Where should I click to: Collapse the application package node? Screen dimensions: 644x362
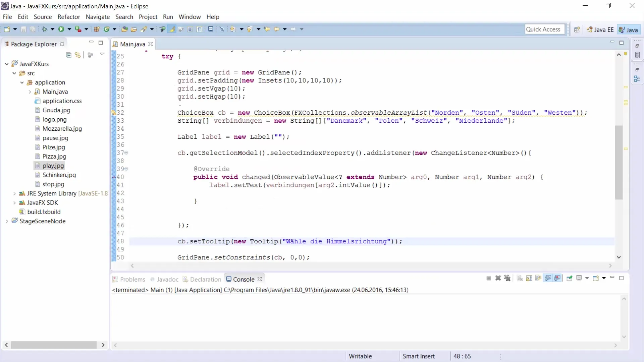click(x=22, y=82)
